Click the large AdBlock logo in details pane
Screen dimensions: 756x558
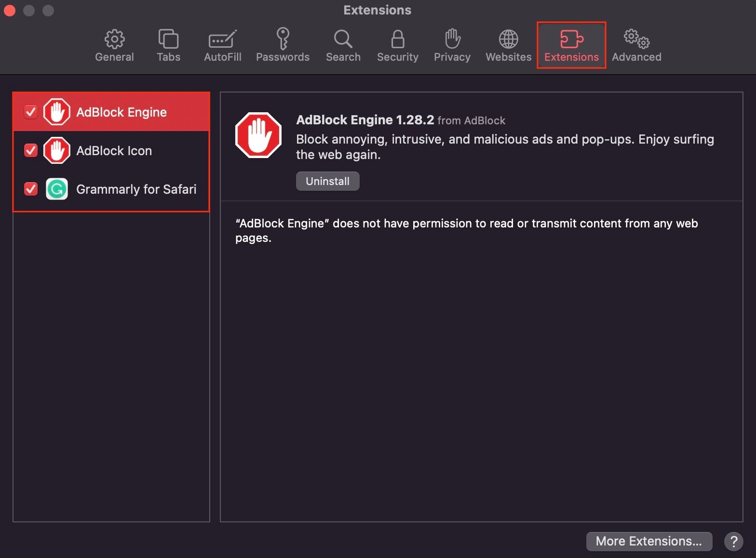[258, 135]
